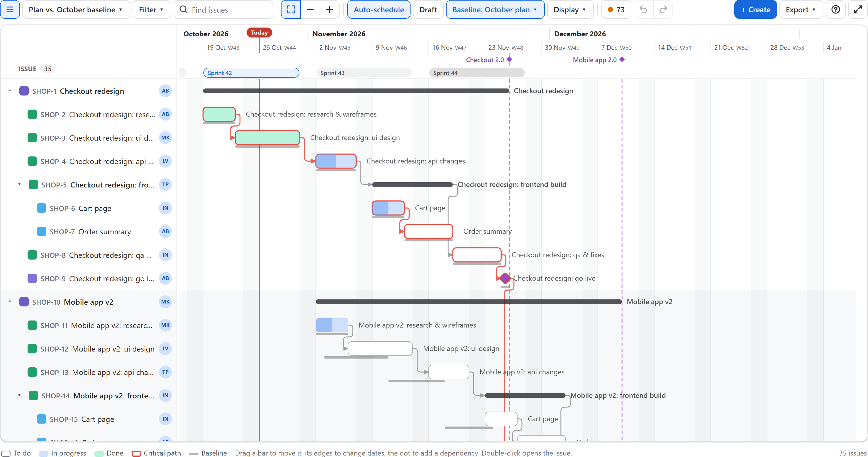
Task: Click the + Create button
Action: pos(755,9)
